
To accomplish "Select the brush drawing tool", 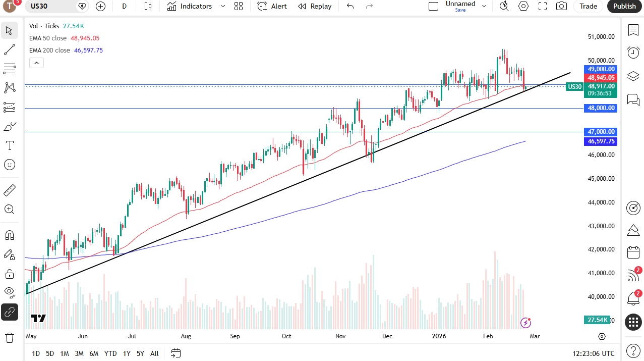I will 9,126.
